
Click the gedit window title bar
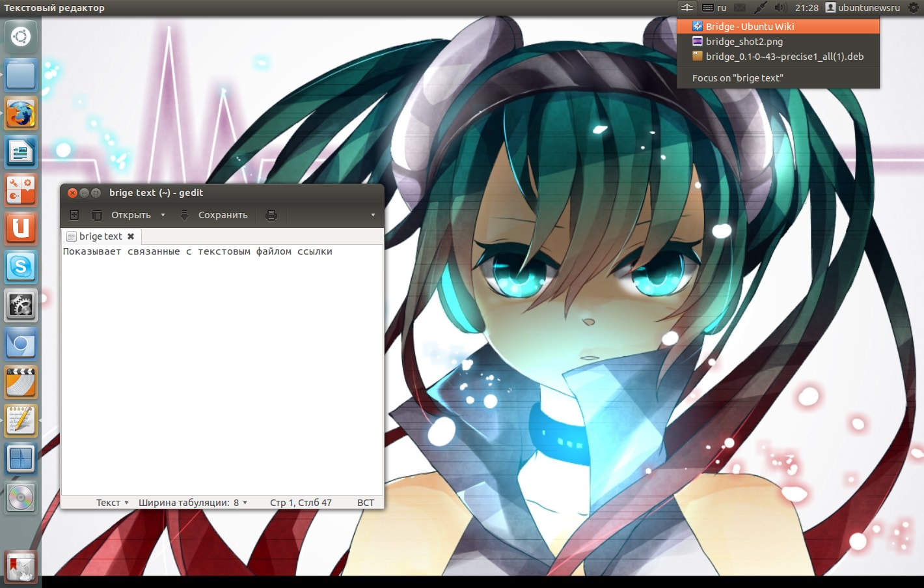pyautogui.click(x=222, y=193)
